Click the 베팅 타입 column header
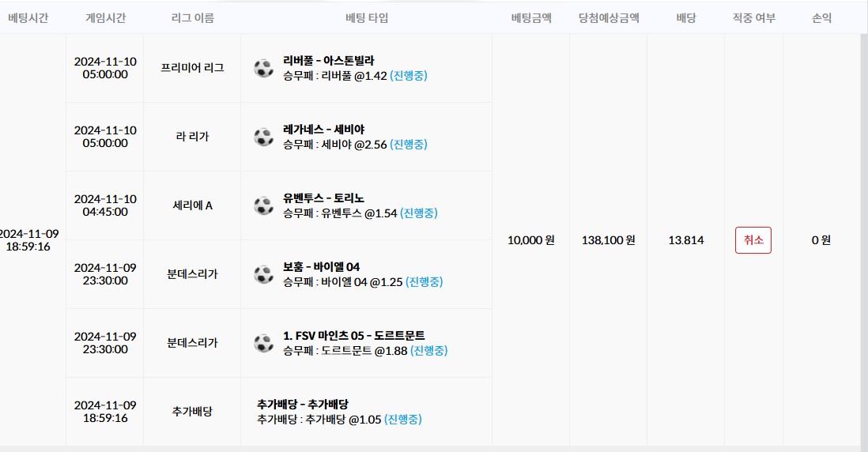 367,18
